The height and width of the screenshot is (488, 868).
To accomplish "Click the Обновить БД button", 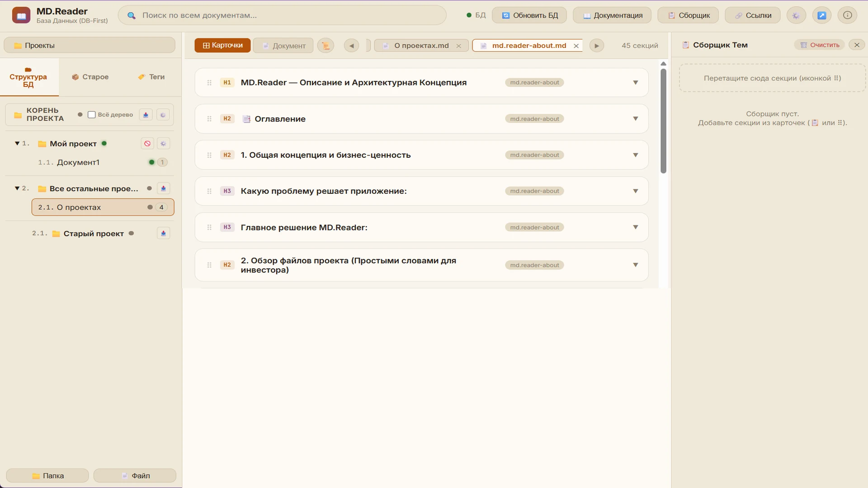I will (x=530, y=15).
